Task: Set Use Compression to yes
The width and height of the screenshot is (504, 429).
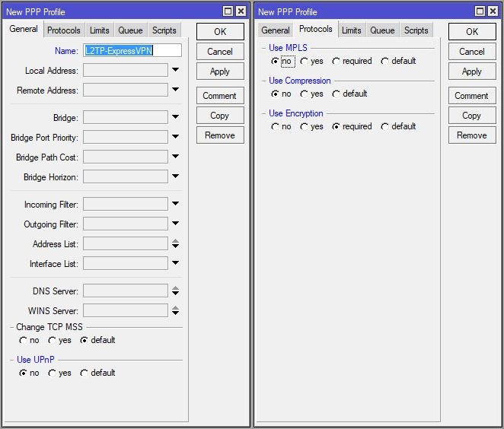Action: click(x=311, y=94)
